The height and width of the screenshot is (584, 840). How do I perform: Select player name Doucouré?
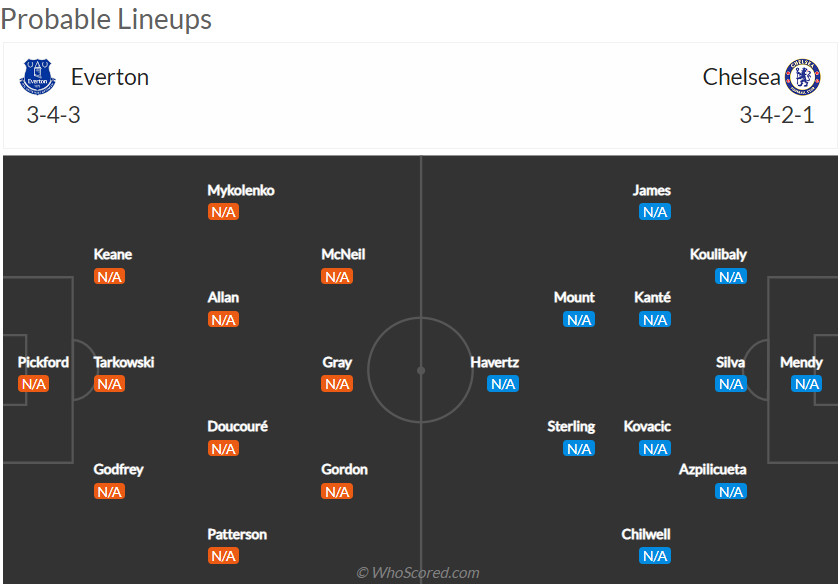coord(237,426)
